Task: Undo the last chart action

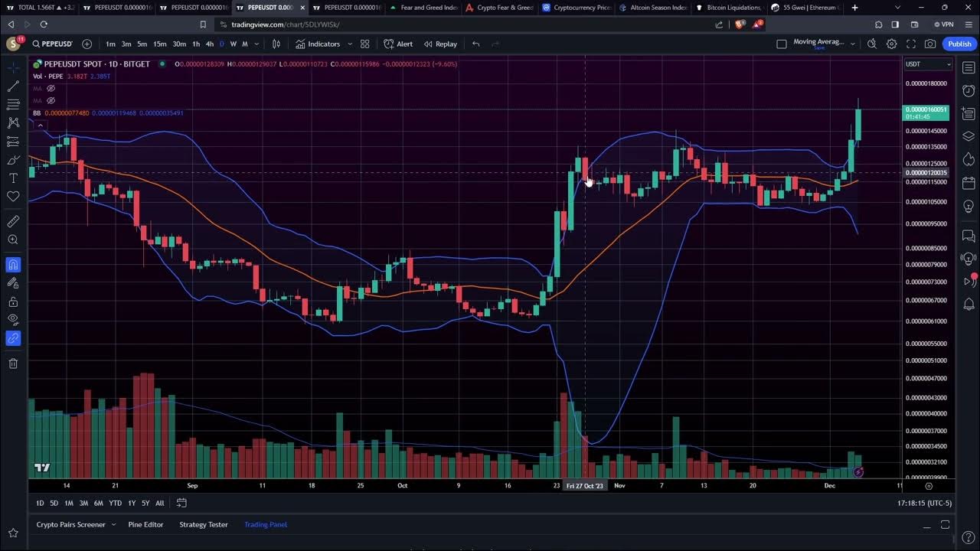Action: pyautogui.click(x=476, y=44)
